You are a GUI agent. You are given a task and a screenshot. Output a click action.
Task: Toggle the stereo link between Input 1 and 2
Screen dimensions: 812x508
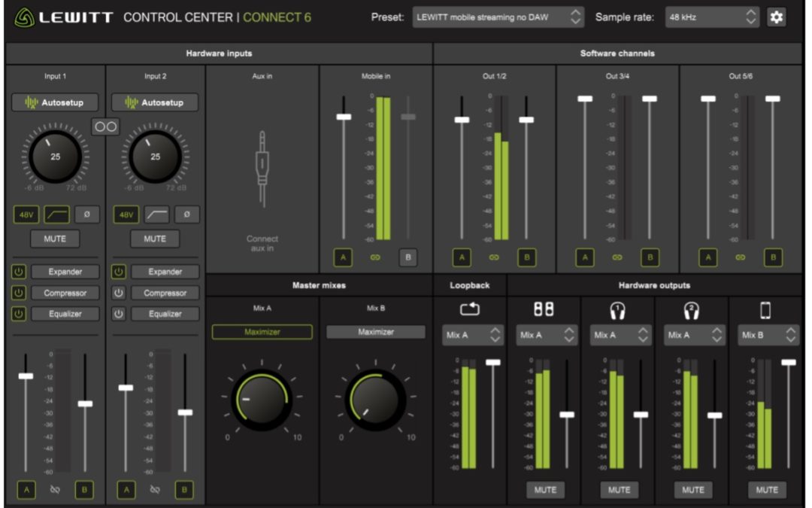[107, 126]
